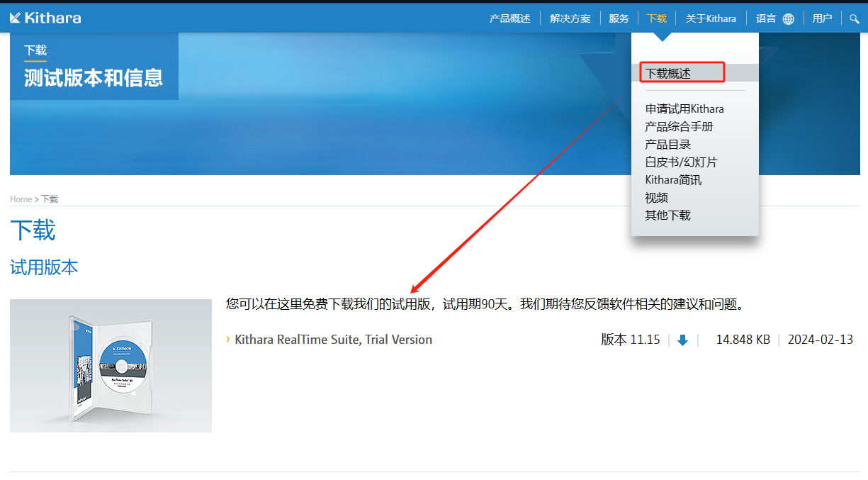
Task: Open the search magnifier icon
Action: [x=855, y=18]
